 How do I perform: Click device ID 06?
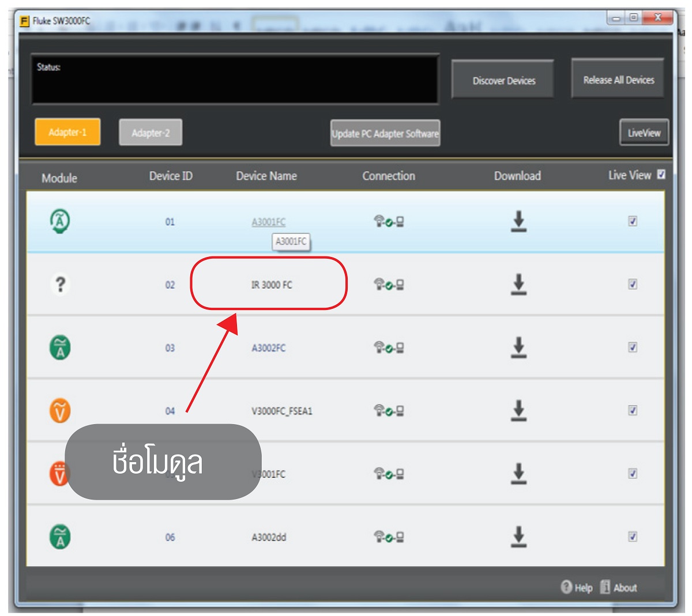170,537
